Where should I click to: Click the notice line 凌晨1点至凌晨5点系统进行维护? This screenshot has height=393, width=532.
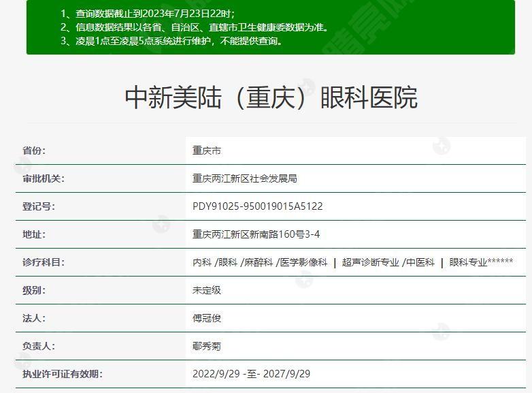pos(171,41)
